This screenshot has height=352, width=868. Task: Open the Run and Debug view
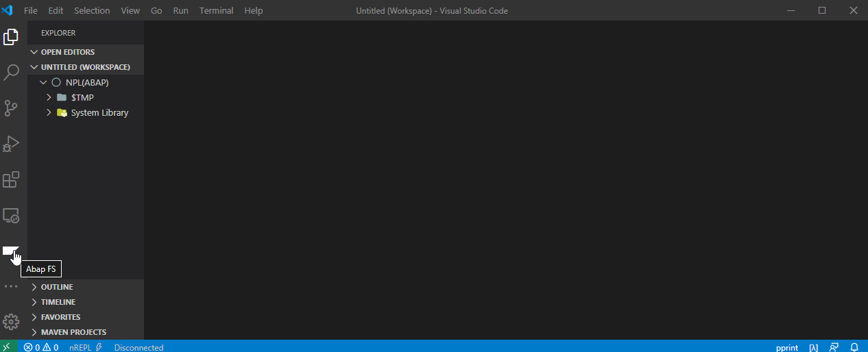pos(11,144)
